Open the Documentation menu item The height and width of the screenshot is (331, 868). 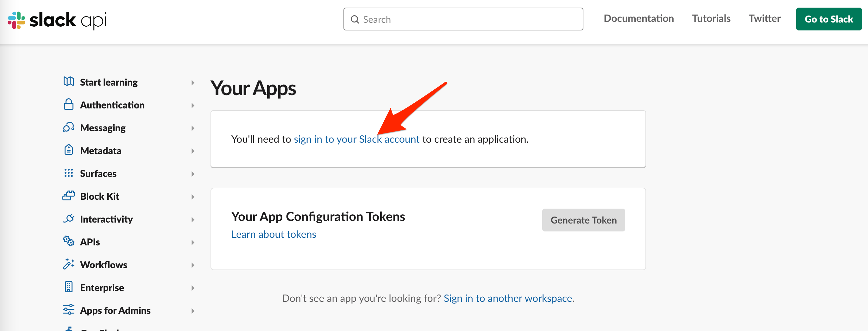point(638,19)
